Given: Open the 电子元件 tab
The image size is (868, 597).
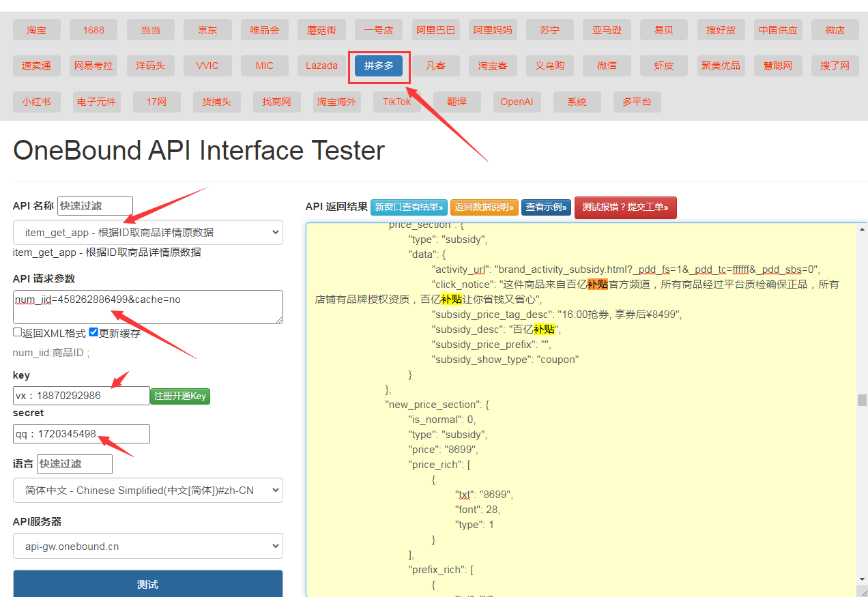Looking at the screenshot, I should click(97, 102).
